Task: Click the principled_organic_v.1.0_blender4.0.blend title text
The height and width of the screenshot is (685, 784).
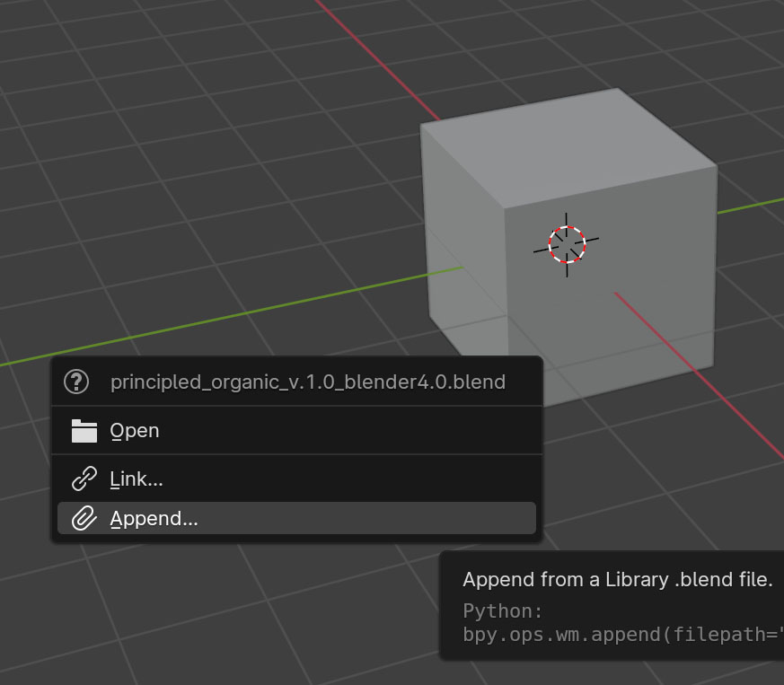Action: (x=308, y=382)
